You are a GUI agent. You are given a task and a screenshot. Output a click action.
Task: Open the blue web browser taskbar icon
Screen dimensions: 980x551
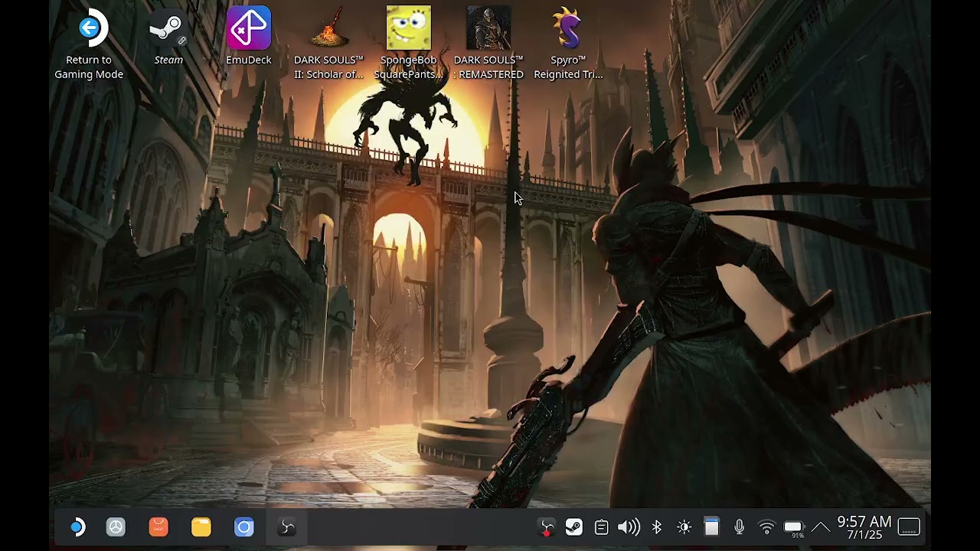tap(244, 527)
